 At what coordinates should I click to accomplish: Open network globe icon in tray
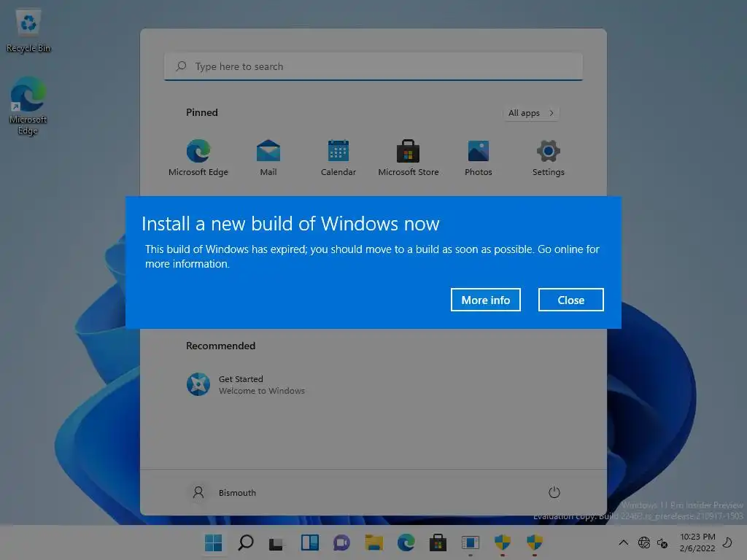click(x=644, y=542)
